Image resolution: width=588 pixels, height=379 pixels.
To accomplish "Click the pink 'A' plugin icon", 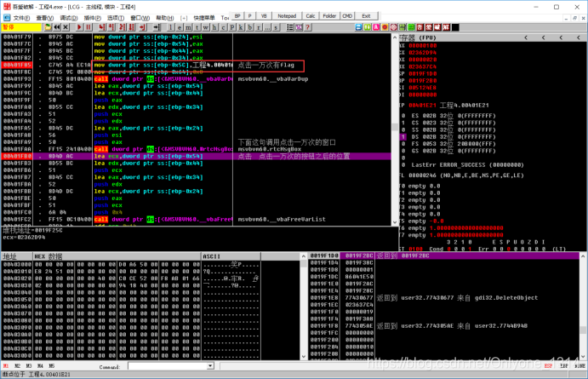I will point(376,27).
